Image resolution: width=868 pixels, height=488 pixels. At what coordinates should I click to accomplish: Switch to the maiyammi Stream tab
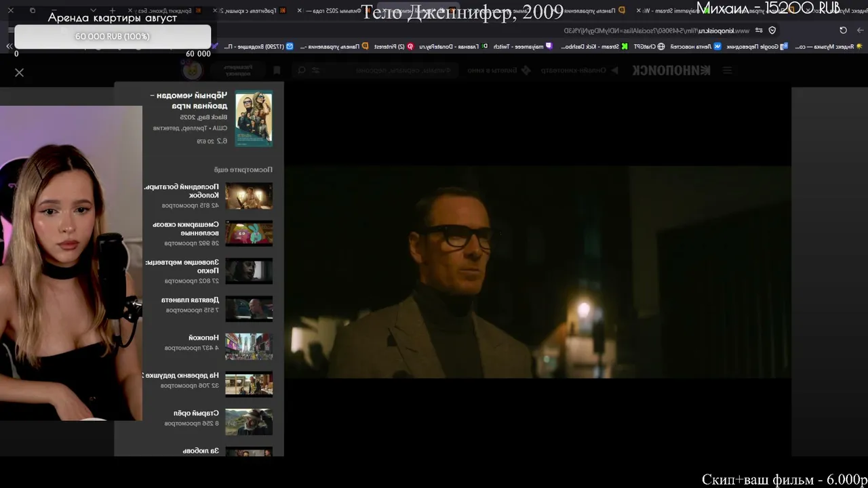[671, 11]
